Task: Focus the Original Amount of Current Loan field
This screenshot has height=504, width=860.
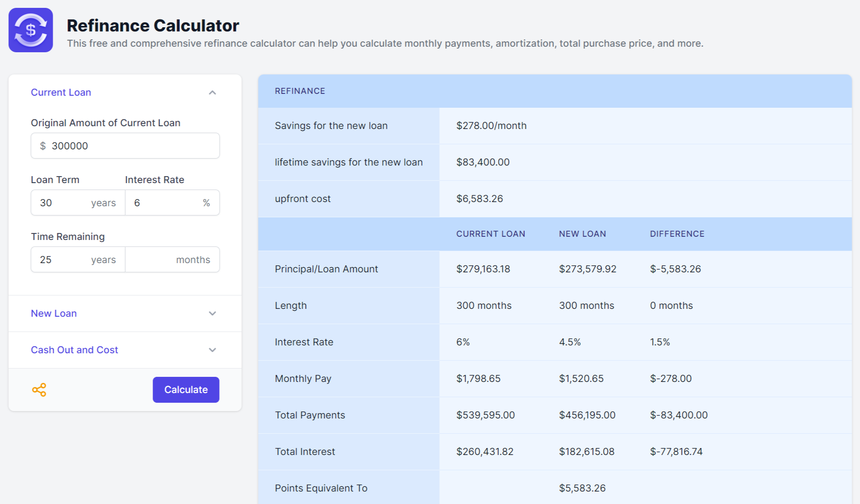Action: point(132,146)
